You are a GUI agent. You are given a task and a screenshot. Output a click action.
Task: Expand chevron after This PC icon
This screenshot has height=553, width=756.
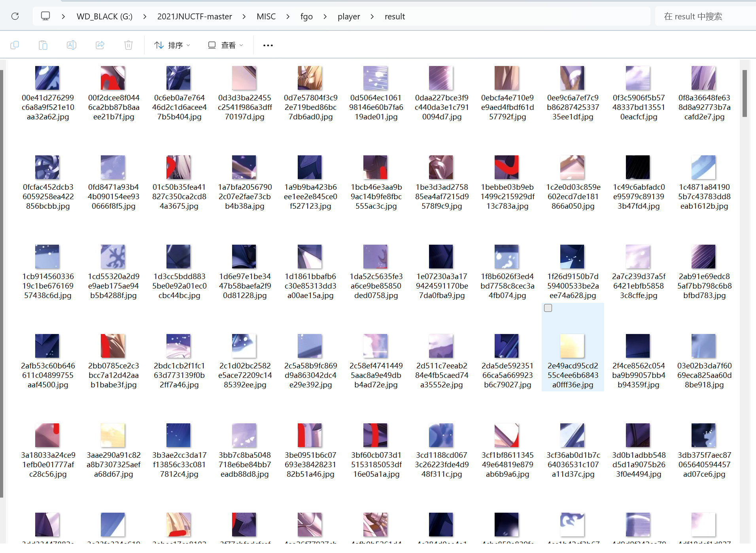(x=63, y=16)
